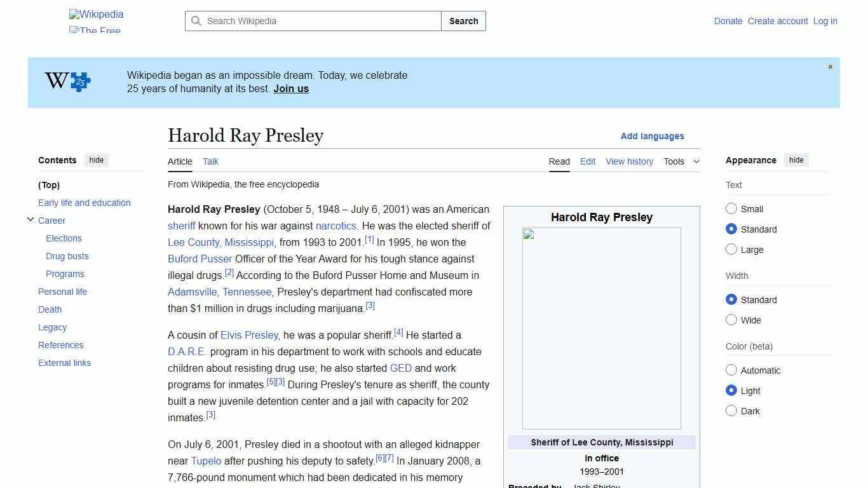Select Large text size
This screenshot has height=488, width=868.
731,249
